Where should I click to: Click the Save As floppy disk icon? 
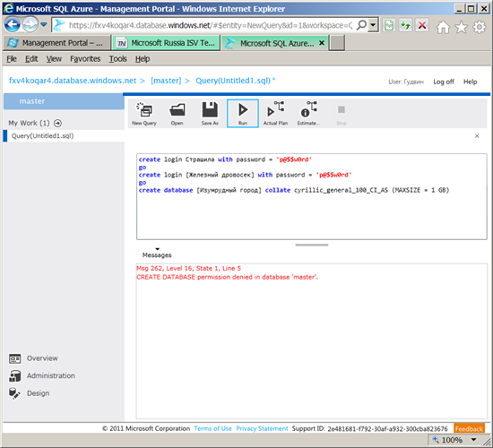point(210,113)
